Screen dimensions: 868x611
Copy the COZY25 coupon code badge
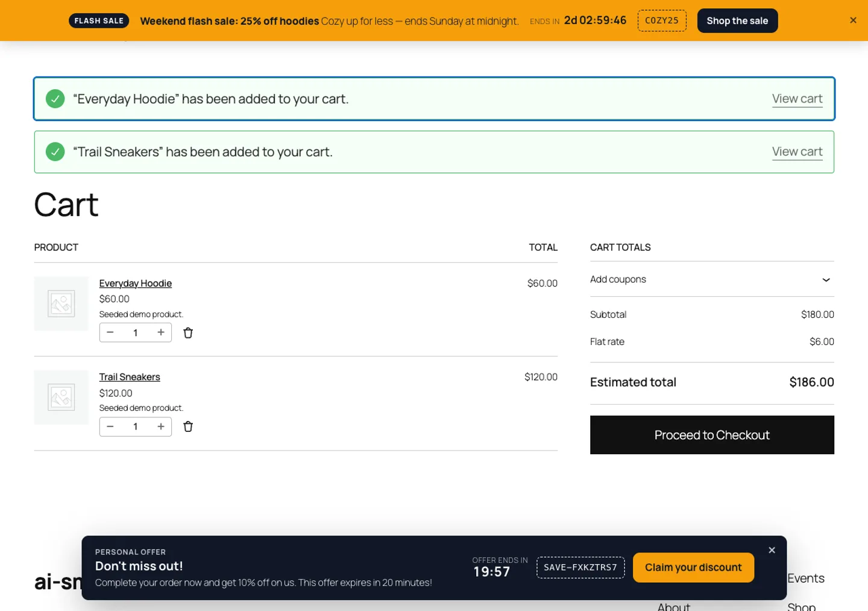(662, 21)
